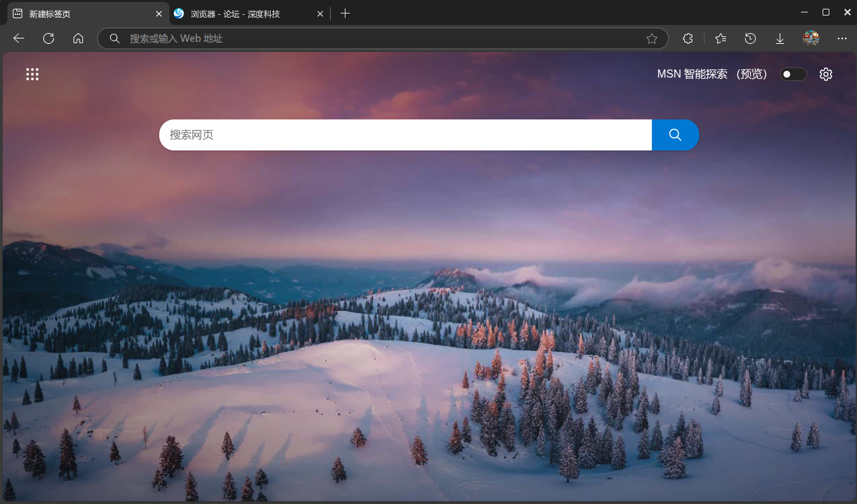Image resolution: width=857 pixels, height=504 pixels.
Task: Open the extensions puzzle icon
Action: [688, 38]
